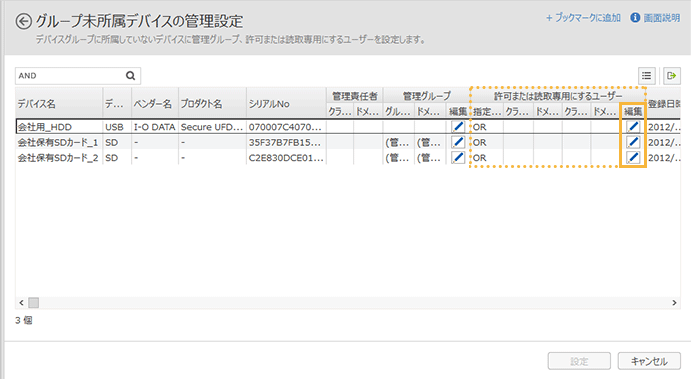The height and width of the screenshot is (379, 691).
Task: Click the 管理責任者 group header
Action: coord(355,96)
